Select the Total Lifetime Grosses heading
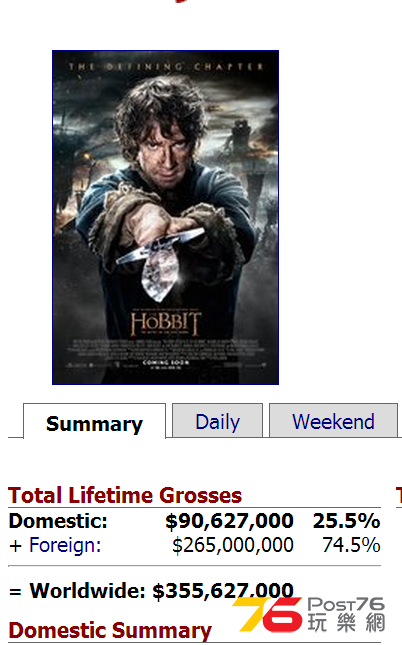 [125, 495]
